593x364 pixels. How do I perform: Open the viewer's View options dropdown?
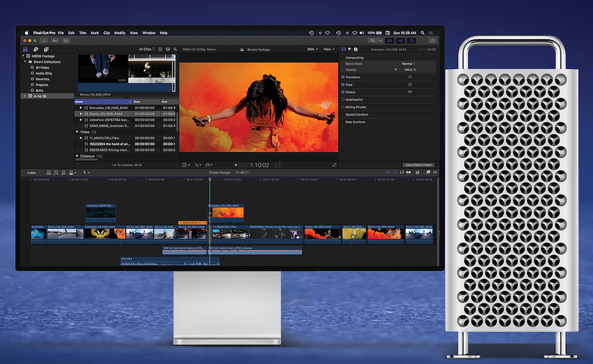[x=329, y=49]
